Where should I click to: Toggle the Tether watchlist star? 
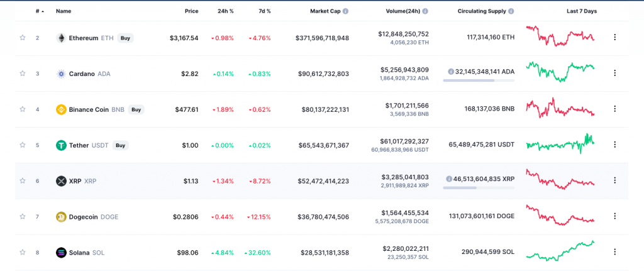pyautogui.click(x=23, y=145)
